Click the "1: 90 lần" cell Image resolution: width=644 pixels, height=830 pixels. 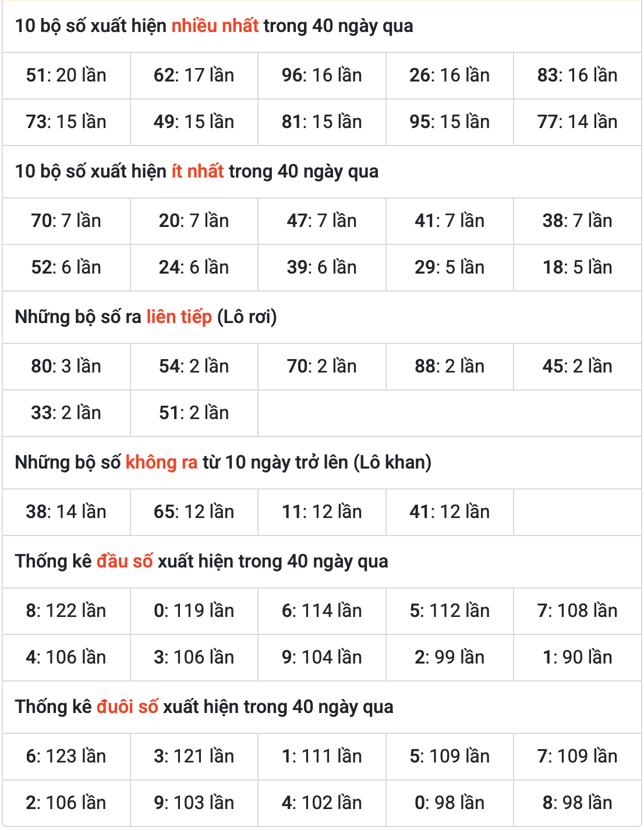coord(577,658)
